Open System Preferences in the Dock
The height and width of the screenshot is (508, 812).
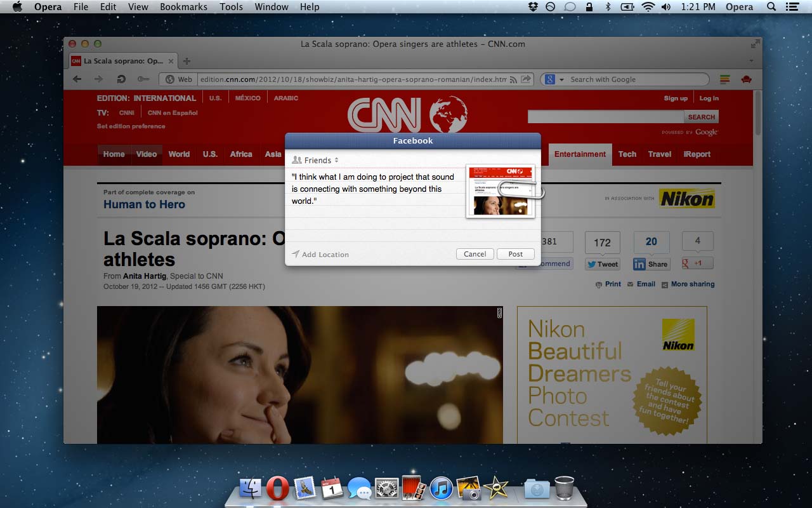(387, 488)
